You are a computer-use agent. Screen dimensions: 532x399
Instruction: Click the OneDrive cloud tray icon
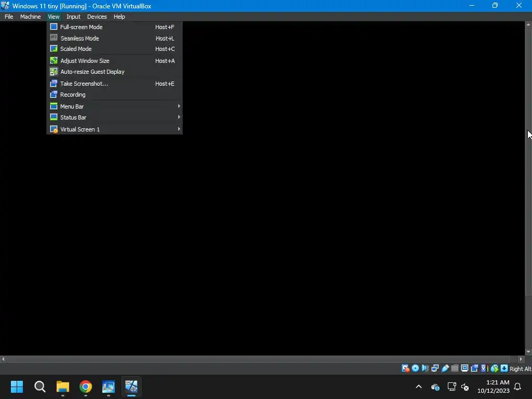[435, 387]
